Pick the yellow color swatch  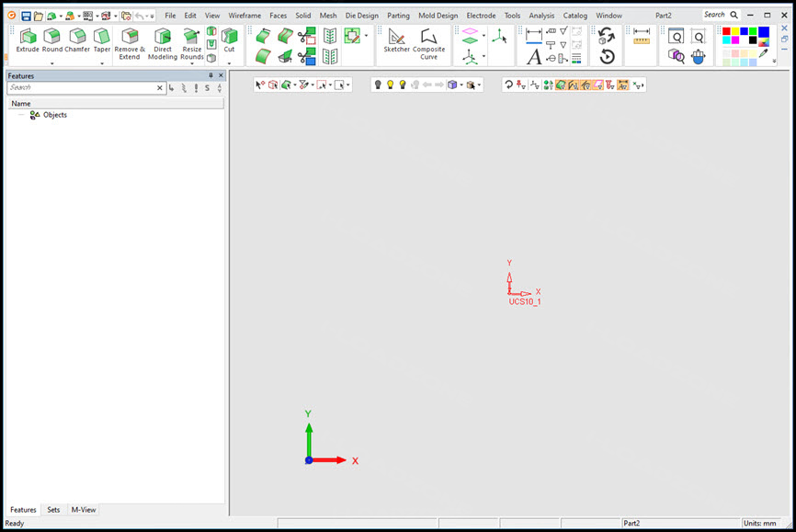coord(735,31)
